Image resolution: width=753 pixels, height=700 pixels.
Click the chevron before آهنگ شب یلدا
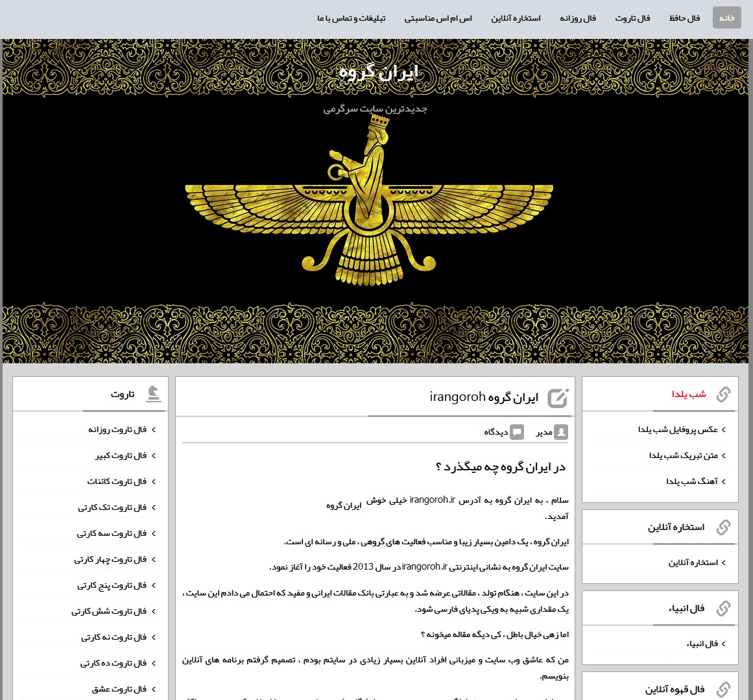(x=724, y=482)
